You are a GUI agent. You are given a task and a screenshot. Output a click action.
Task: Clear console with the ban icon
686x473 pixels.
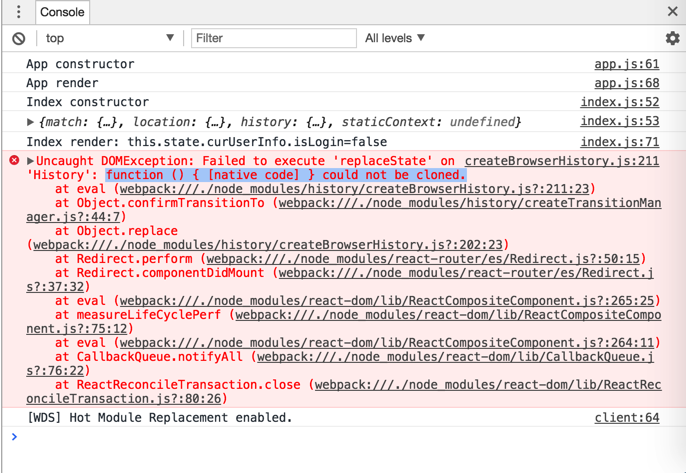click(18, 38)
